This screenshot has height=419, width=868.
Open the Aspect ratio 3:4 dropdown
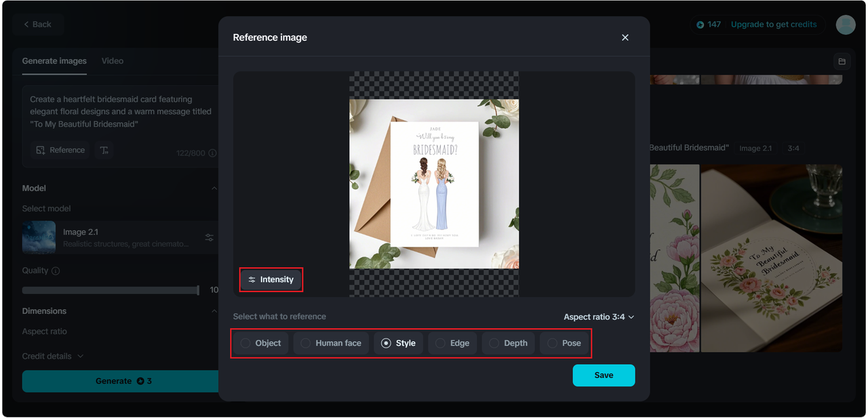tap(599, 317)
